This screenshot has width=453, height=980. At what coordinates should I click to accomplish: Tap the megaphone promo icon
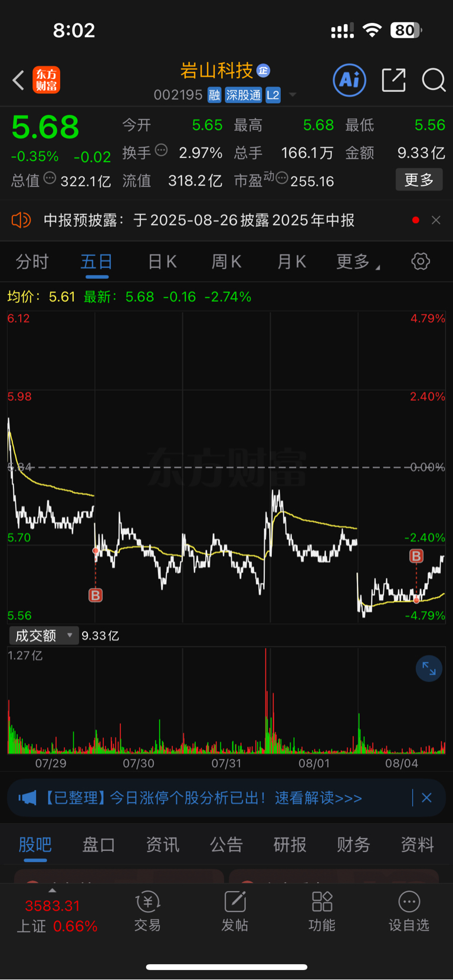tap(27, 798)
